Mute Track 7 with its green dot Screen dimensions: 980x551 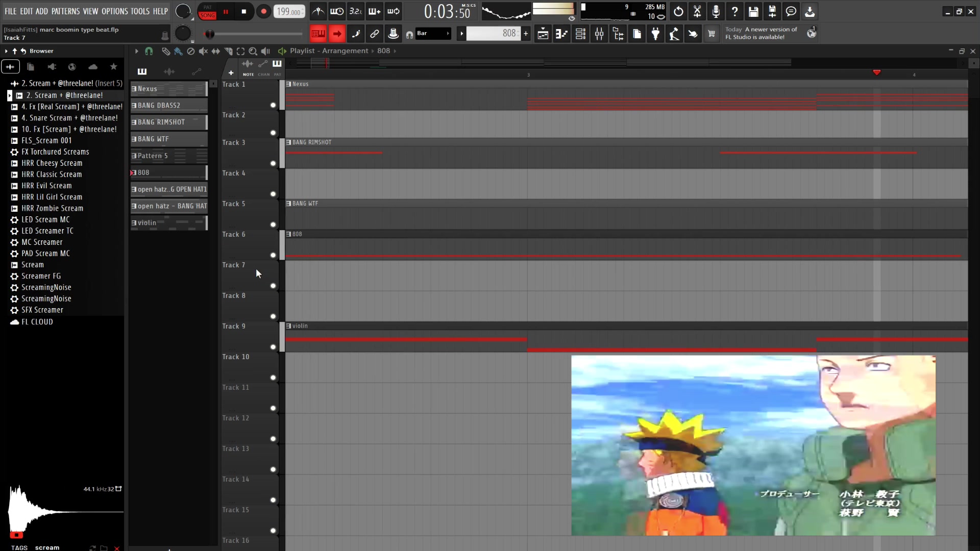pos(273,286)
